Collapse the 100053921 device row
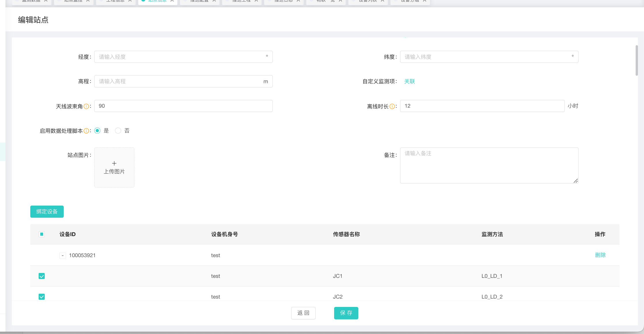Image resolution: width=644 pixels, height=334 pixels. coord(63,256)
